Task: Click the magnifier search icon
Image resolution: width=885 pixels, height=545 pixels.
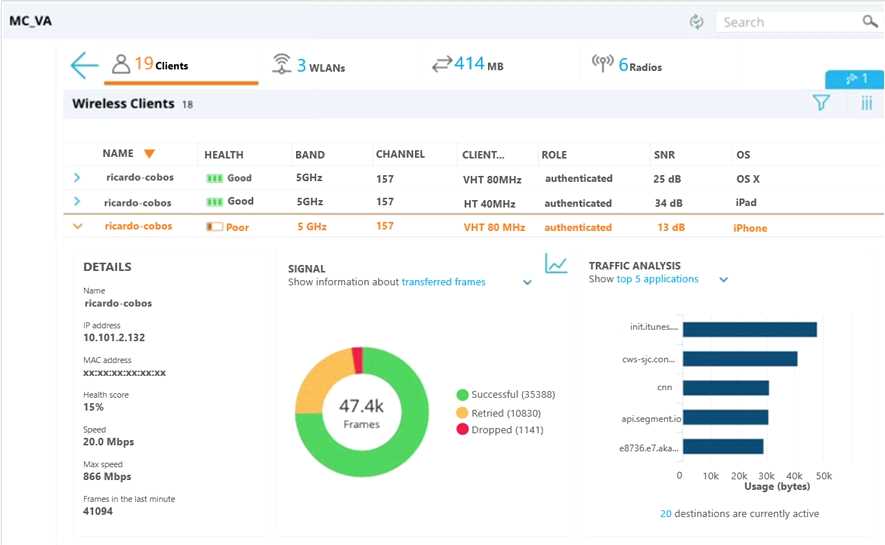Action: tap(869, 21)
